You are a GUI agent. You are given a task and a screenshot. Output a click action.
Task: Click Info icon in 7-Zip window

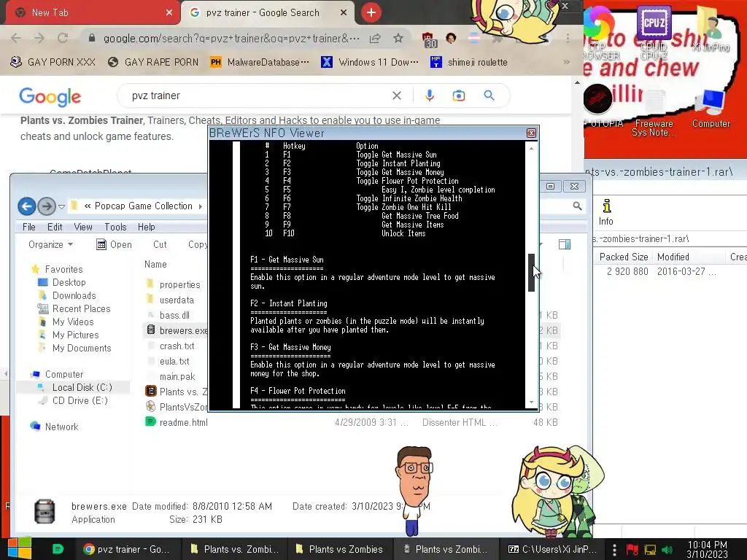coord(606,212)
